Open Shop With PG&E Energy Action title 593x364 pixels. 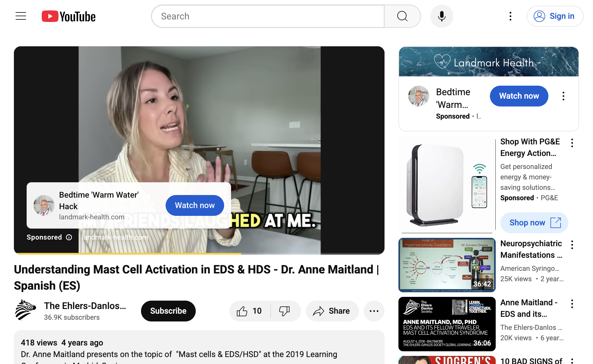[x=530, y=148]
